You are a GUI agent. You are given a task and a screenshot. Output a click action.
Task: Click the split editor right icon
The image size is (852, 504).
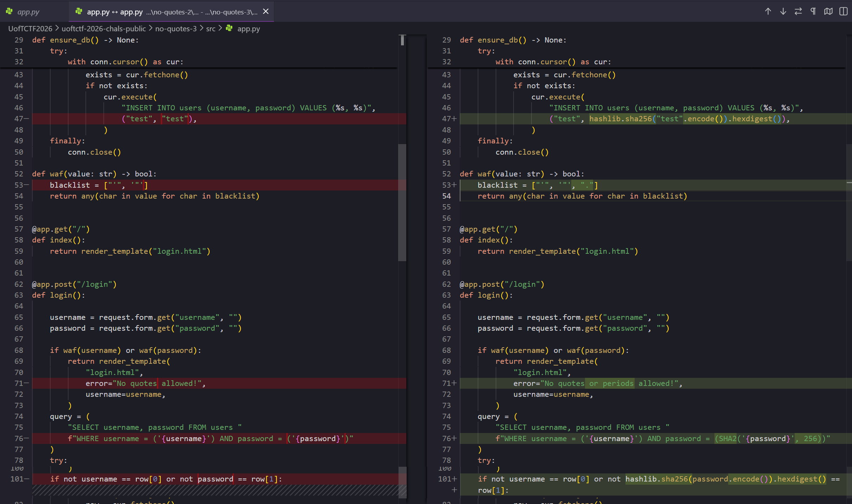(843, 11)
